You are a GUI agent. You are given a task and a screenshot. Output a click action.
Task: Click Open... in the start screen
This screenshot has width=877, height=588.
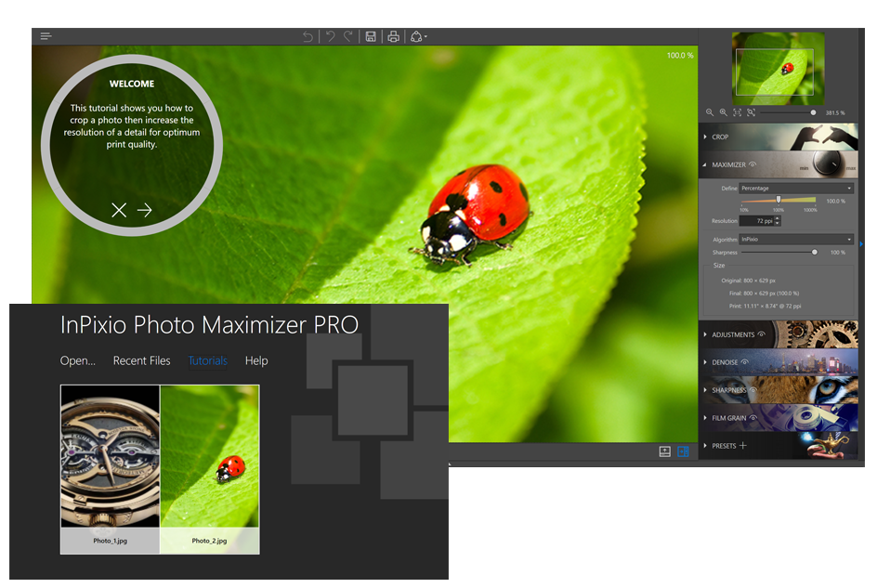coord(78,360)
